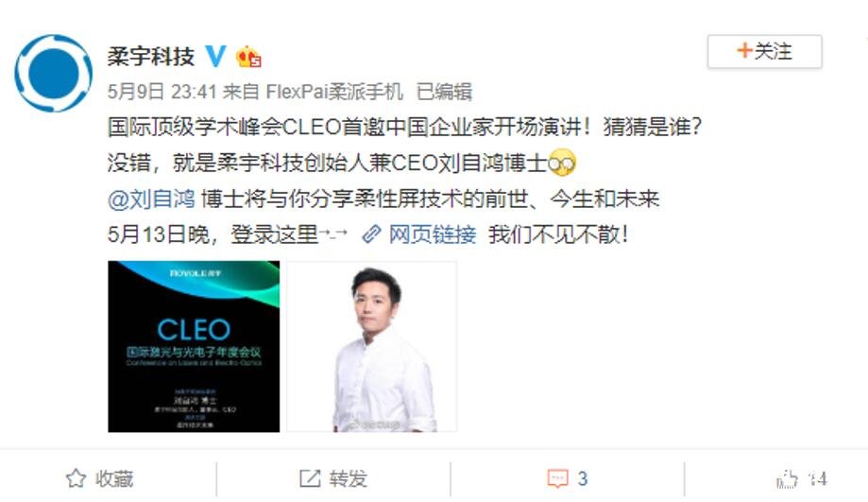The height and width of the screenshot is (502, 868).
Task: Click the comment count 3
Action: pos(583,478)
